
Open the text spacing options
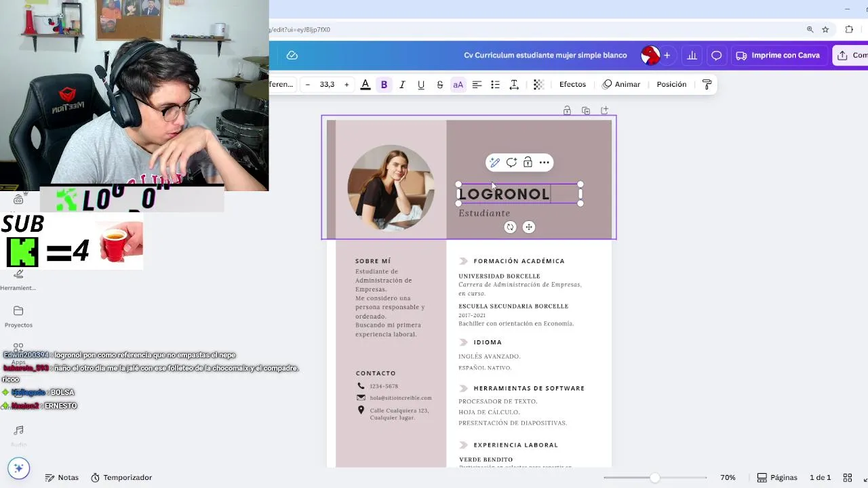coord(514,85)
